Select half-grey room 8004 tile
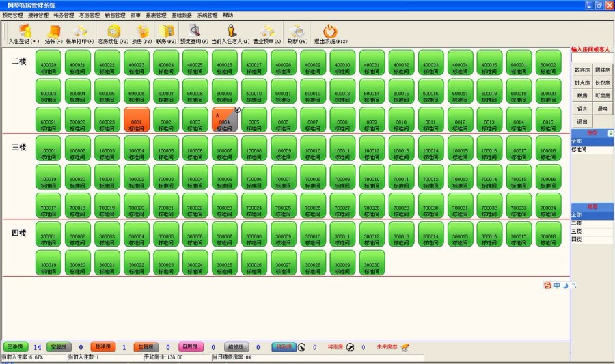The width and height of the screenshot is (615, 364). click(225, 120)
